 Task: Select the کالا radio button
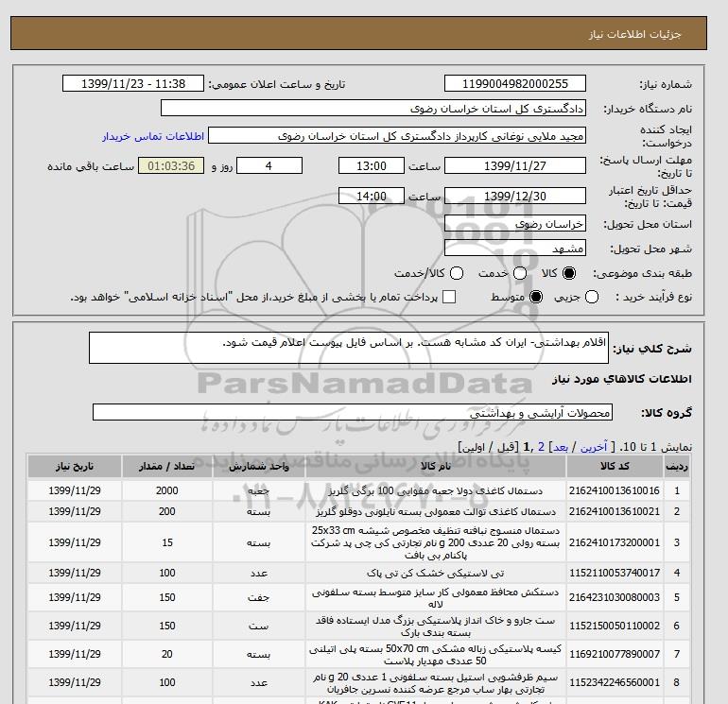tap(569, 273)
